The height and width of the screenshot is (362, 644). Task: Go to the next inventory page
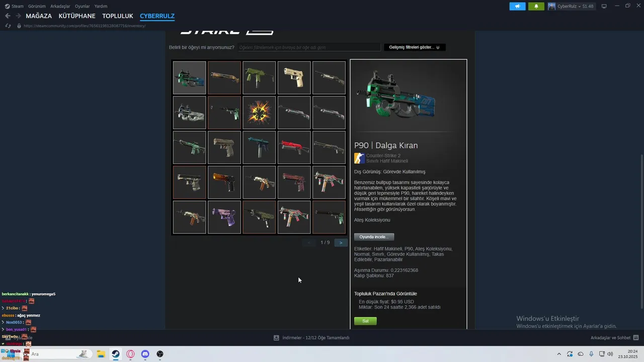coord(341,242)
